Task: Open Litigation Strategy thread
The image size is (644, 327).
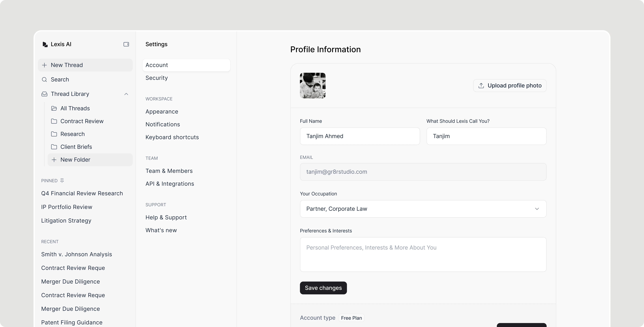Action: (x=66, y=221)
